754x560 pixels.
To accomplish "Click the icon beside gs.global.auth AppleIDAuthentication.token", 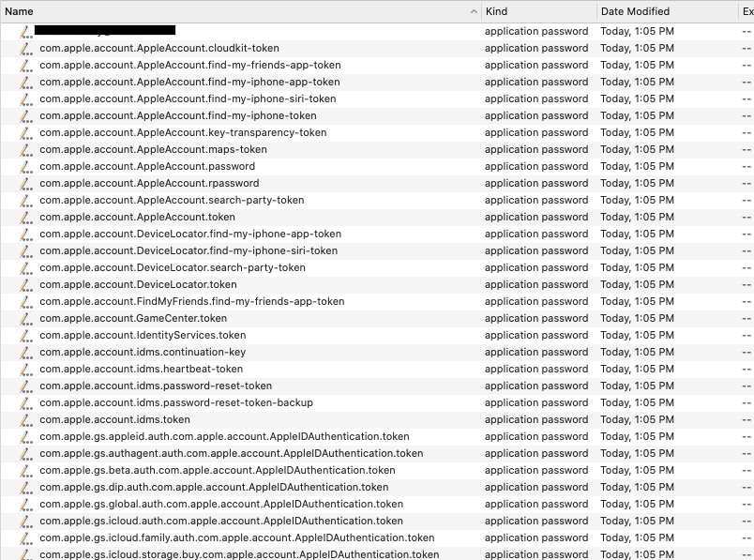I will 26,504.
